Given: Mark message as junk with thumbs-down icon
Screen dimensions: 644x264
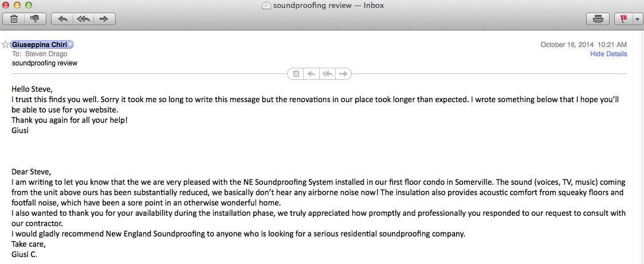Looking at the screenshot, I should coord(36,19).
